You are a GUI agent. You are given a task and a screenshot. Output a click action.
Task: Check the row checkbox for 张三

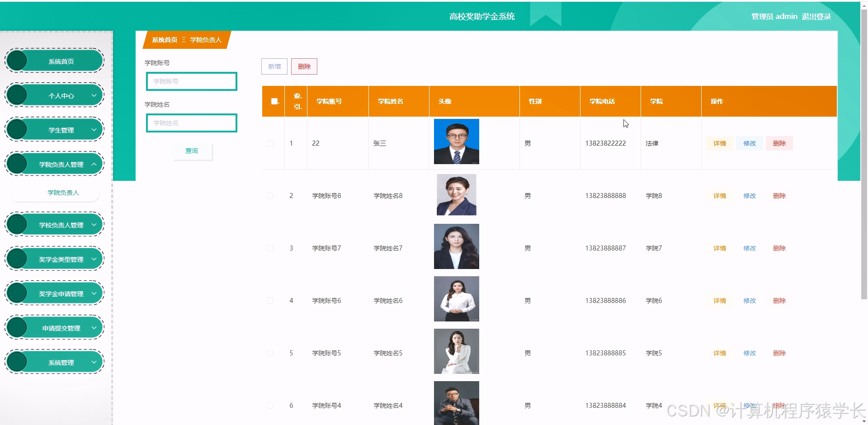(270, 143)
